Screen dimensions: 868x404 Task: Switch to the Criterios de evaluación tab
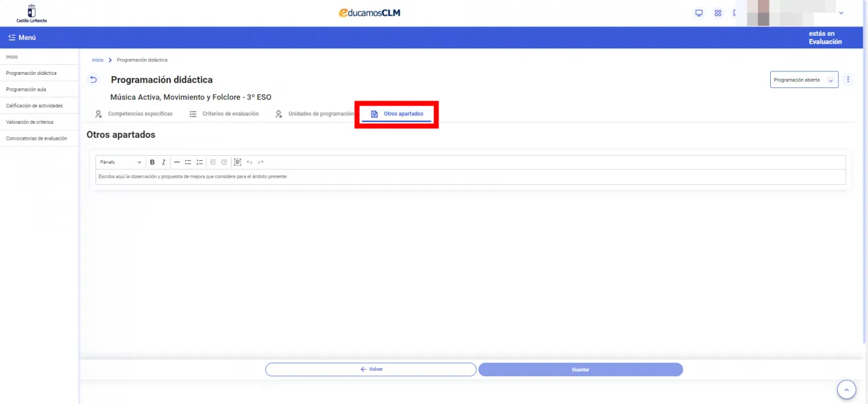[x=224, y=114]
